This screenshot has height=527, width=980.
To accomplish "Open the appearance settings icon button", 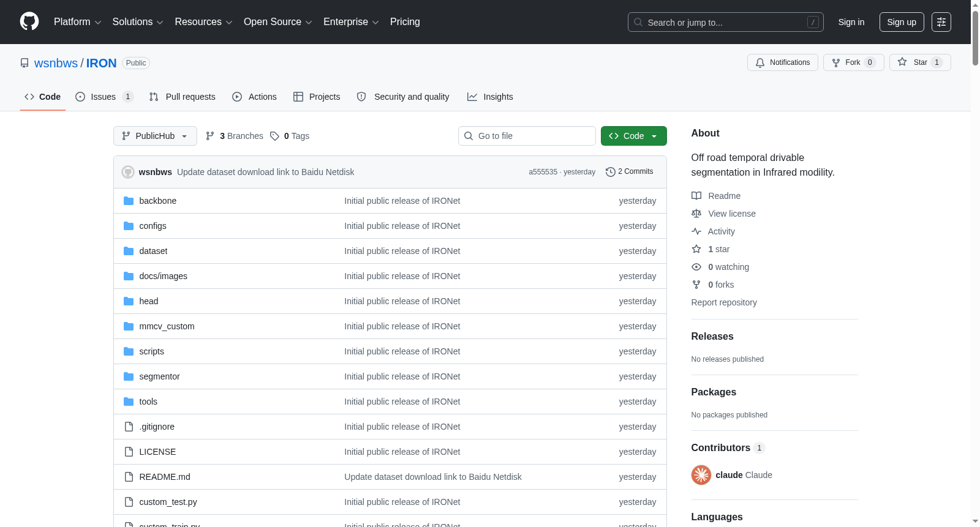I will pos(941,22).
